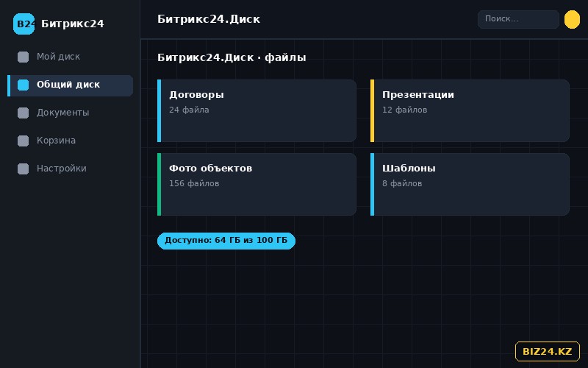Select the Общий диск menu item
This screenshot has height=368, width=588.
(x=70, y=85)
